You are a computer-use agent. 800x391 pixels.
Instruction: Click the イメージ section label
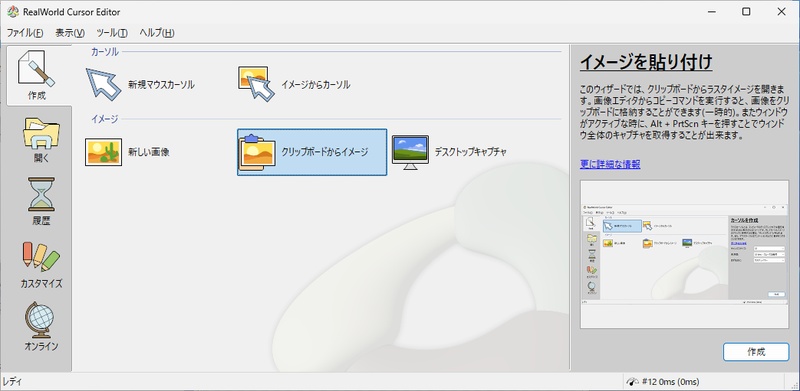point(105,119)
